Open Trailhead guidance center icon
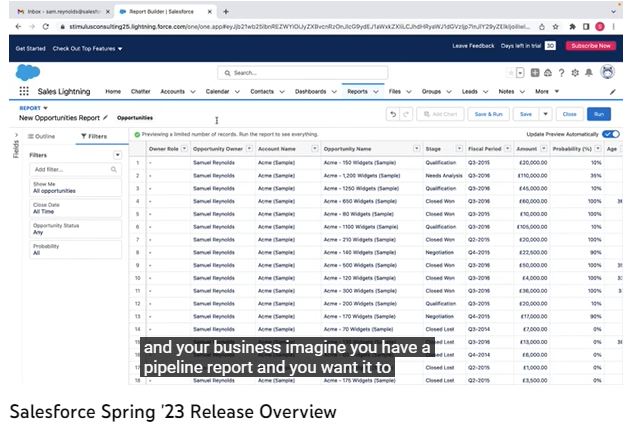629x429 pixels. tap(548, 73)
